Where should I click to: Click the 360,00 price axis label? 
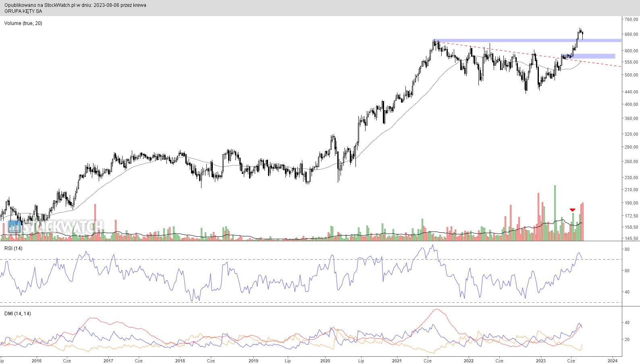632,119
